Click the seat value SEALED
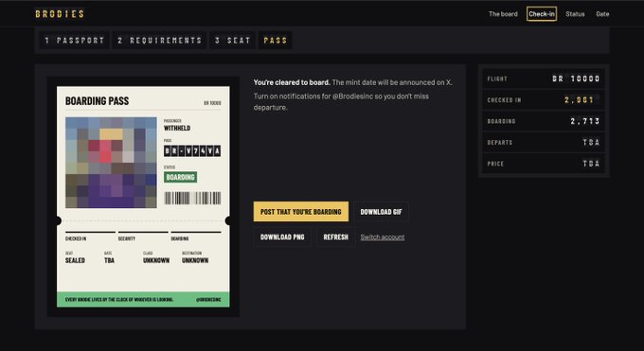The height and width of the screenshot is (351, 644). point(75,260)
